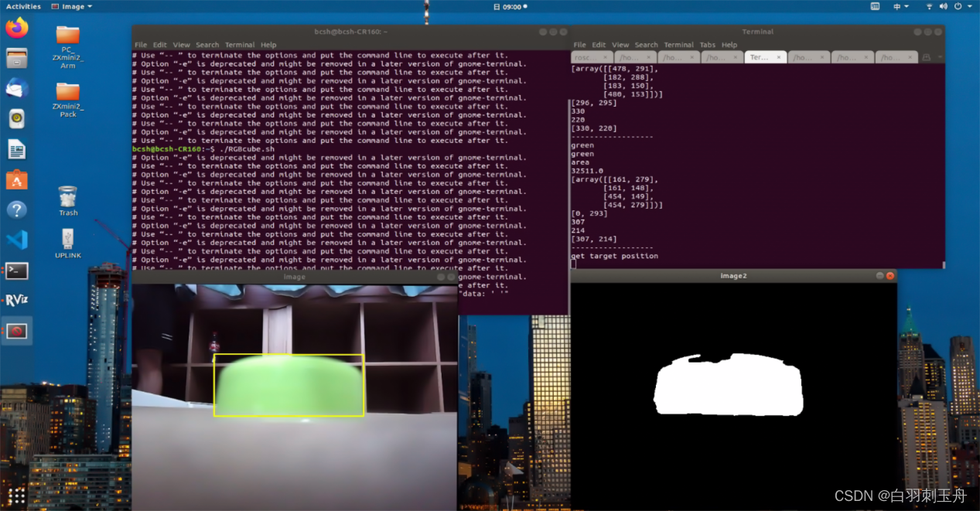Show applications grid in the dock
This screenshot has width=980, height=511.
click(16, 495)
